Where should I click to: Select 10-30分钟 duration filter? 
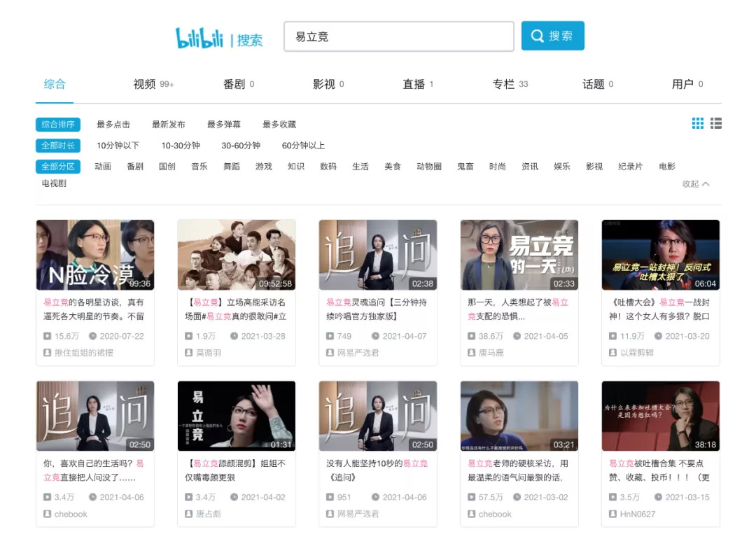tap(181, 146)
